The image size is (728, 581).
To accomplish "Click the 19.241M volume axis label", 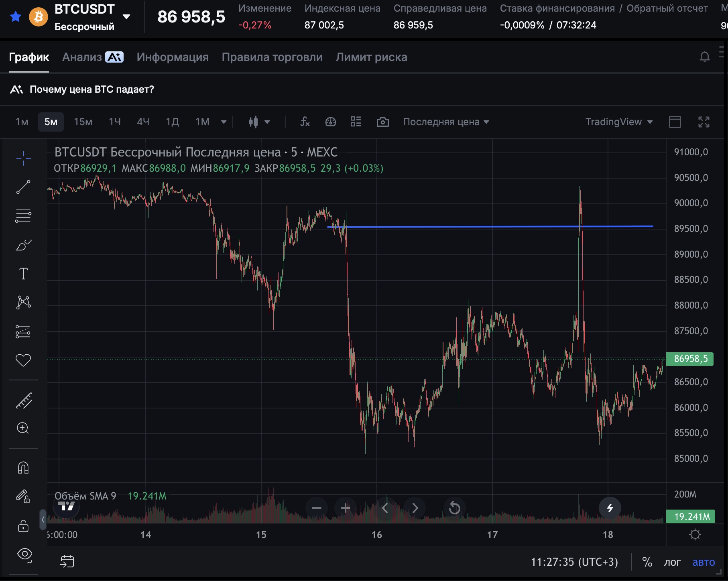I will [690, 516].
